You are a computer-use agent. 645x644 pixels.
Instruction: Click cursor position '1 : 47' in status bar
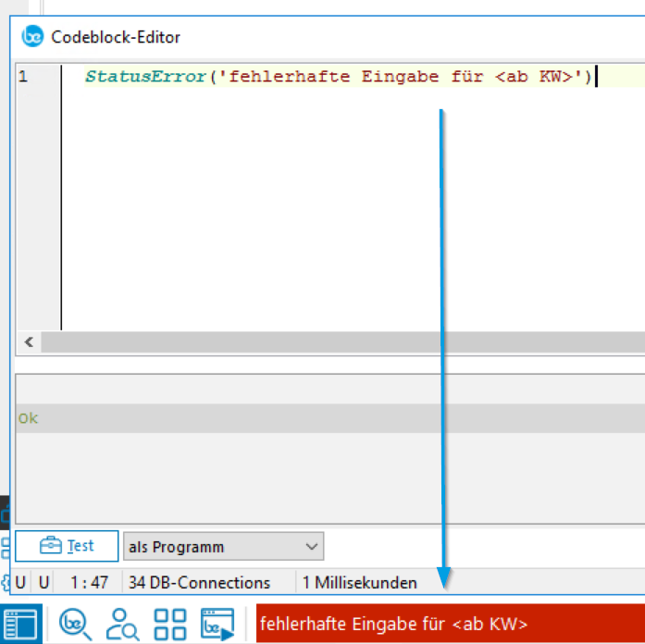point(89,583)
